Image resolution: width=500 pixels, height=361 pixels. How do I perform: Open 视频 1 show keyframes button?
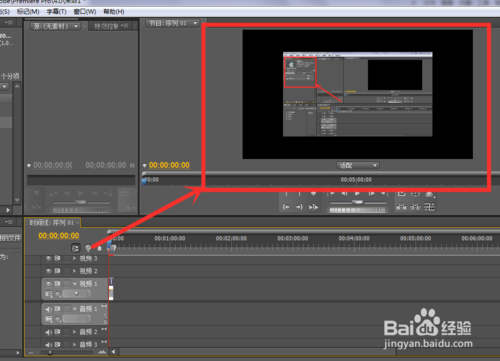(58, 294)
